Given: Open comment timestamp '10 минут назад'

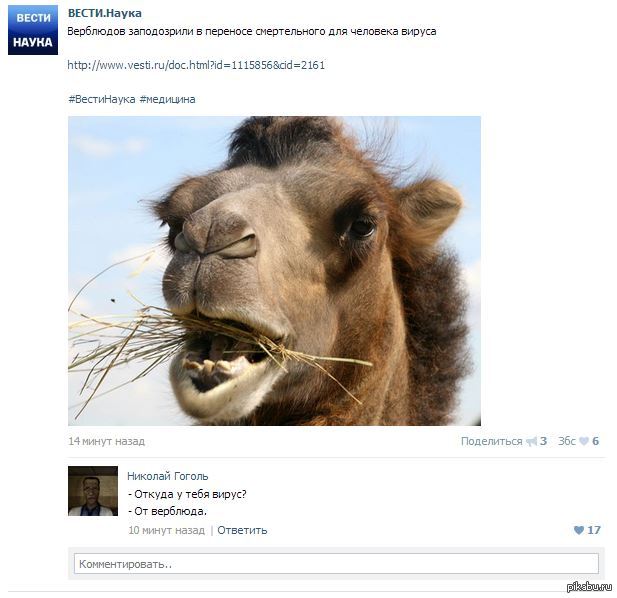Looking at the screenshot, I should point(166,530).
